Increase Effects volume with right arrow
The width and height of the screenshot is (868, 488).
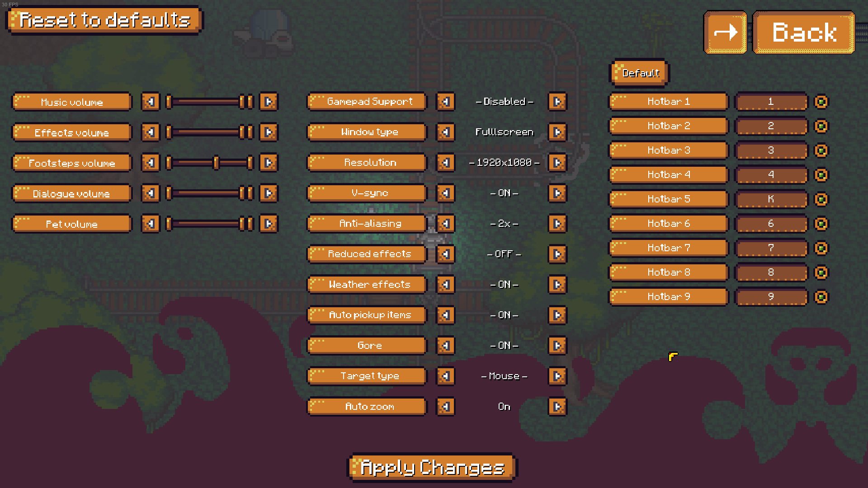[269, 132]
